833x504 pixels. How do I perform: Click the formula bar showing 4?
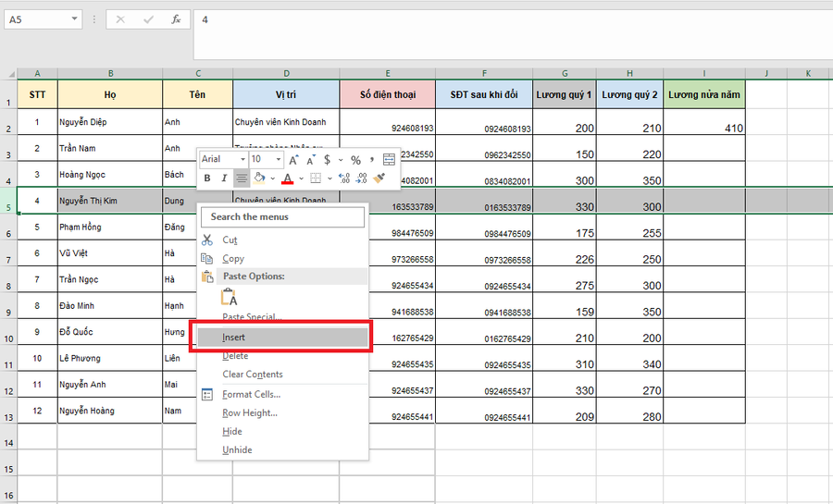click(x=513, y=34)
